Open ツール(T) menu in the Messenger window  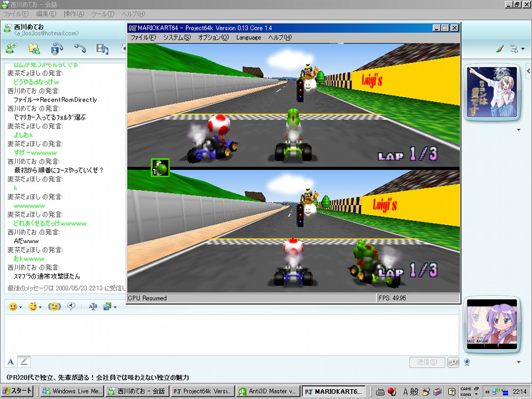point(103,14)
